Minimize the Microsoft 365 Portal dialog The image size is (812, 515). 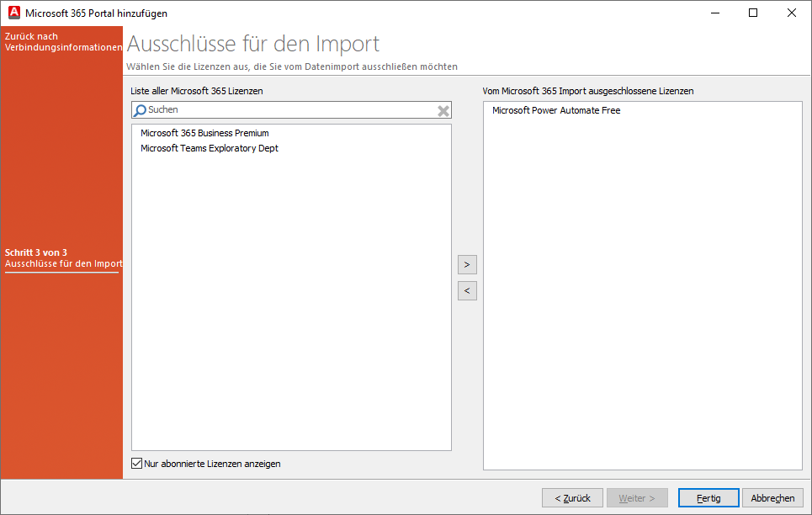coord(714,13)
